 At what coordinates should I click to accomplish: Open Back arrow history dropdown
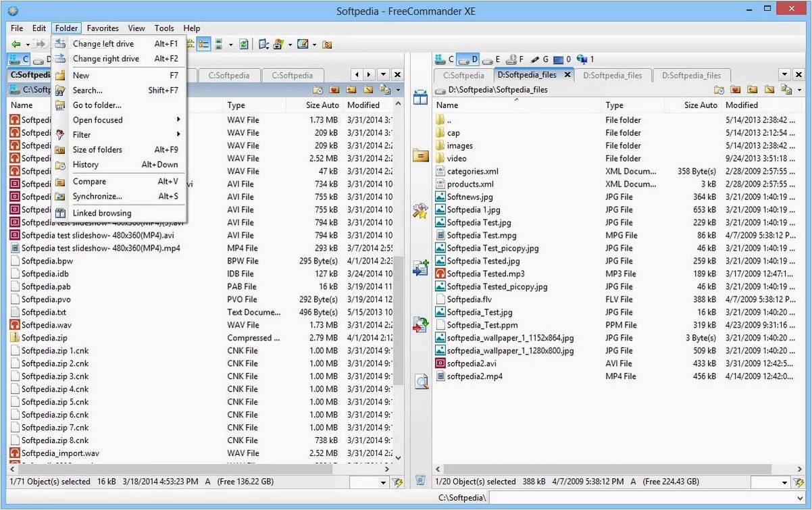28,45
